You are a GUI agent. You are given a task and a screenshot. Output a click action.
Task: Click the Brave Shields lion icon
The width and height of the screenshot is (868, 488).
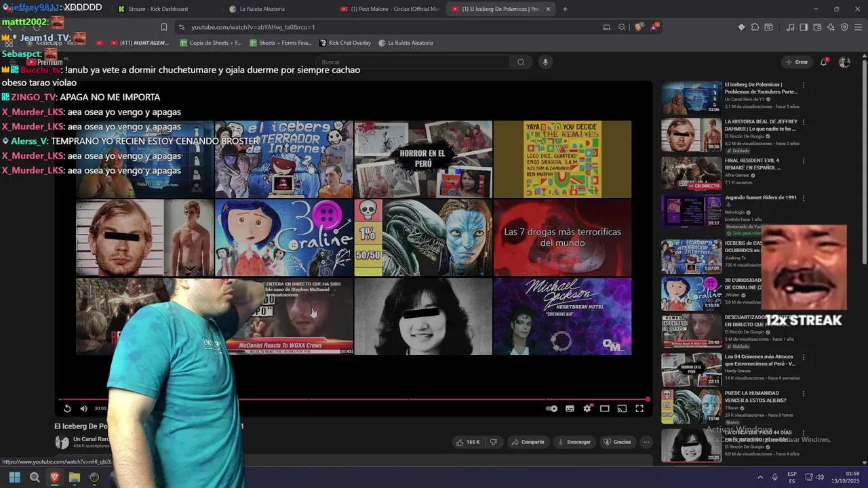[x=639, y=27]
